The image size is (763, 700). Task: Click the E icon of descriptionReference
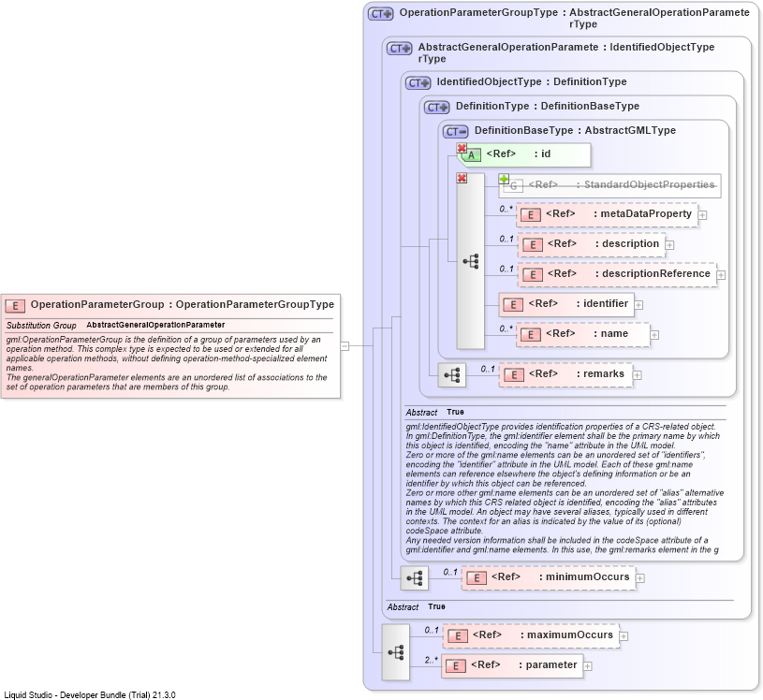click(x=533, y=275)
